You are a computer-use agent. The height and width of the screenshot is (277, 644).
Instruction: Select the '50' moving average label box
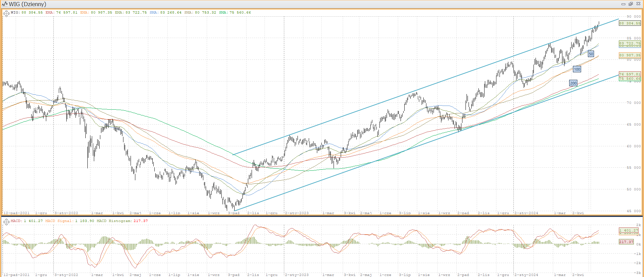click(591, 54)
